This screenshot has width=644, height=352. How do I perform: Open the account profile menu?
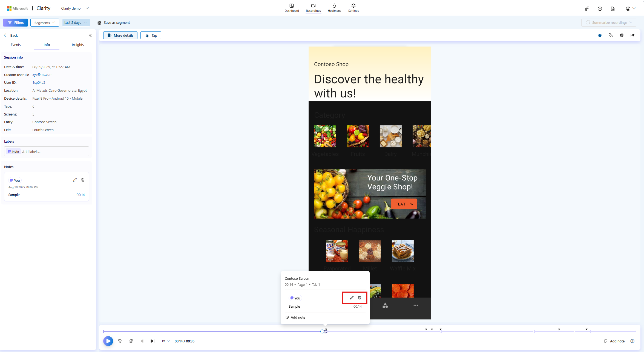point(631,9)
